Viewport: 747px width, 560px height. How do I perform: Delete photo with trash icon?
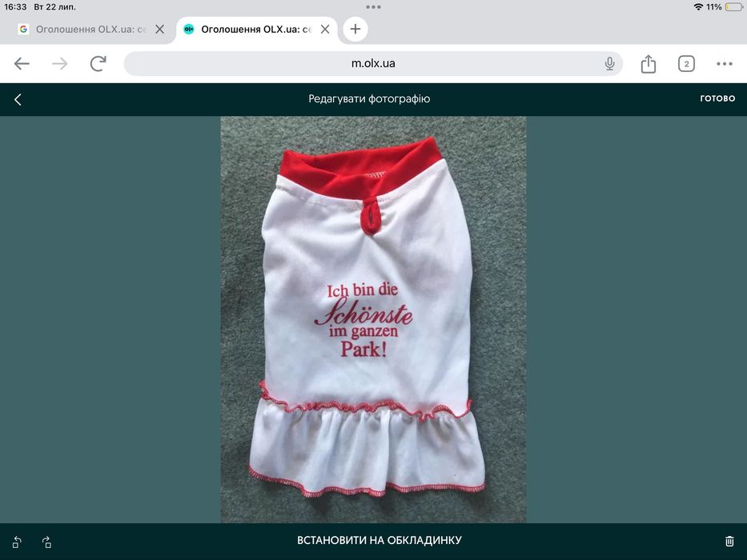(x=729, y=541)
